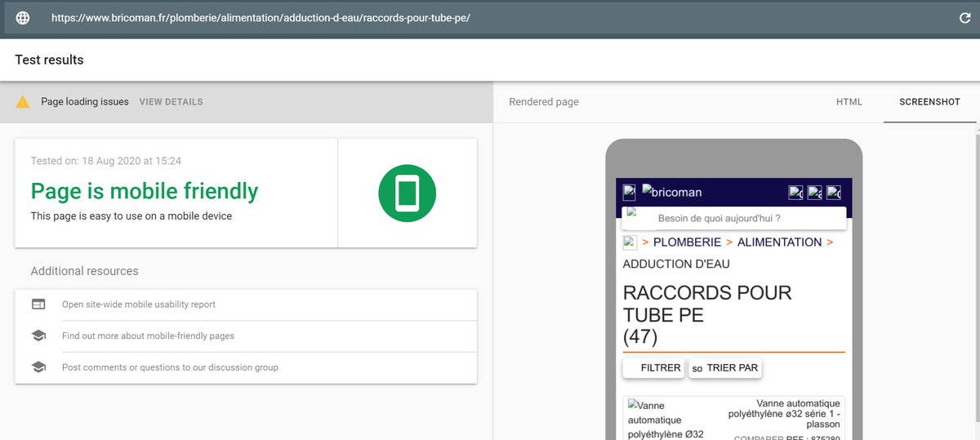
Task: Click the 'RACCORDS POUR TUBE PE' heading
Action: (x=707, y=304)
